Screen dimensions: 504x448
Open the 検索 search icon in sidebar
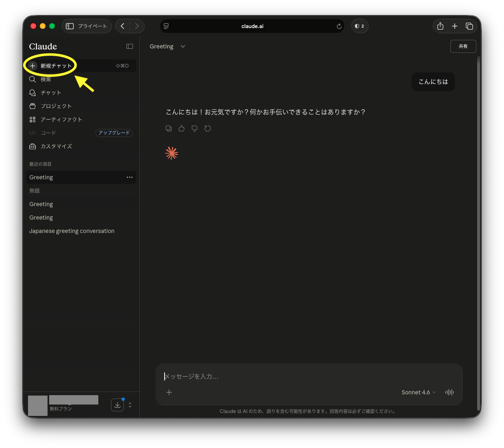(33, 79)
